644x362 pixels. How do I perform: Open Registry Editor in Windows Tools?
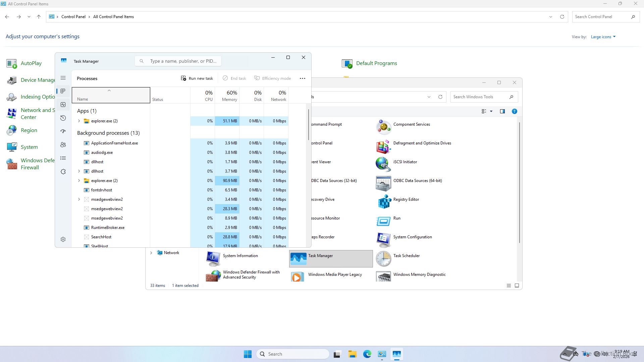coord(406,199)
